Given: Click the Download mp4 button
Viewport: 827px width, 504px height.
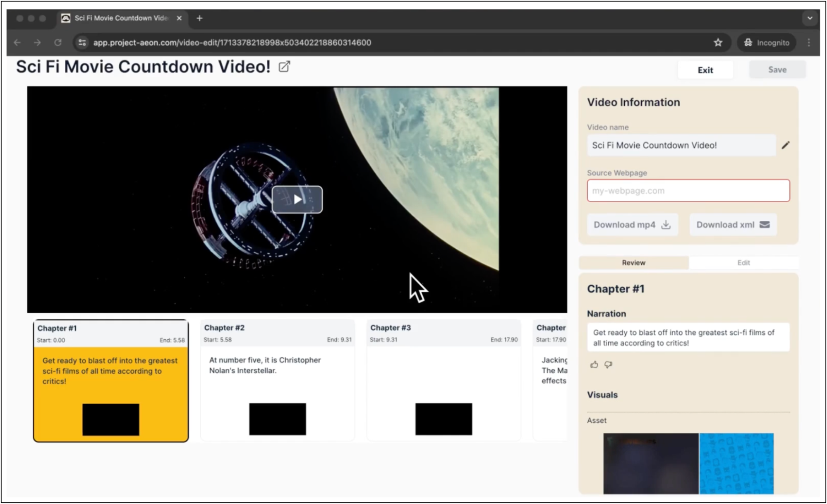Looking at the screenshot, I should [632, 225].
